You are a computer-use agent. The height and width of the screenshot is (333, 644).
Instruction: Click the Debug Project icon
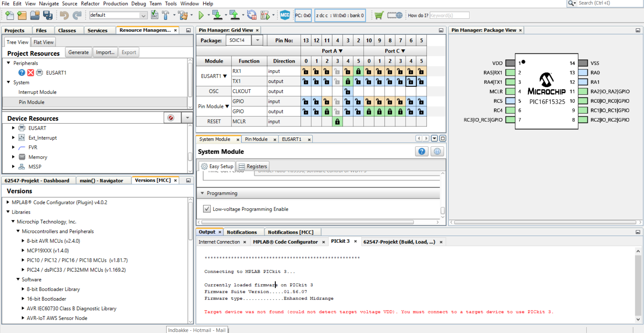click(265, 15)
